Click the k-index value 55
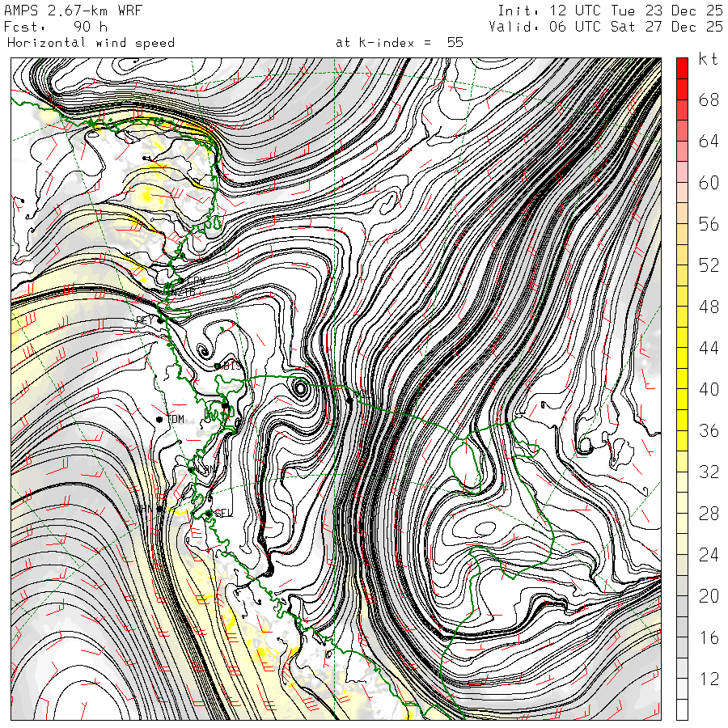 click(455, 42)
